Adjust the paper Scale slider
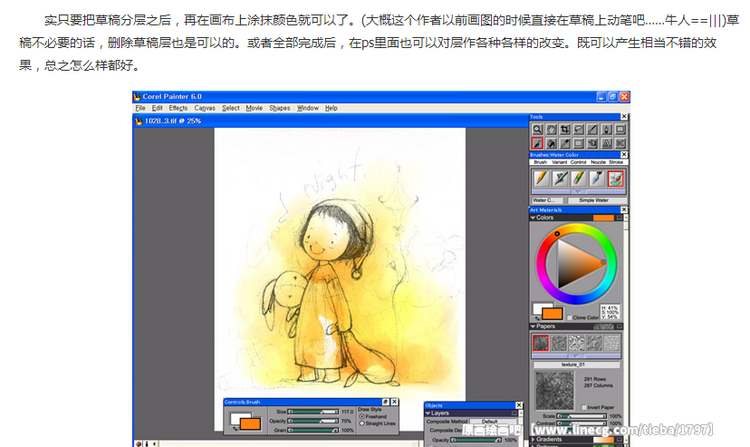The width and height of the screenshot is (750, 447). 582,416
